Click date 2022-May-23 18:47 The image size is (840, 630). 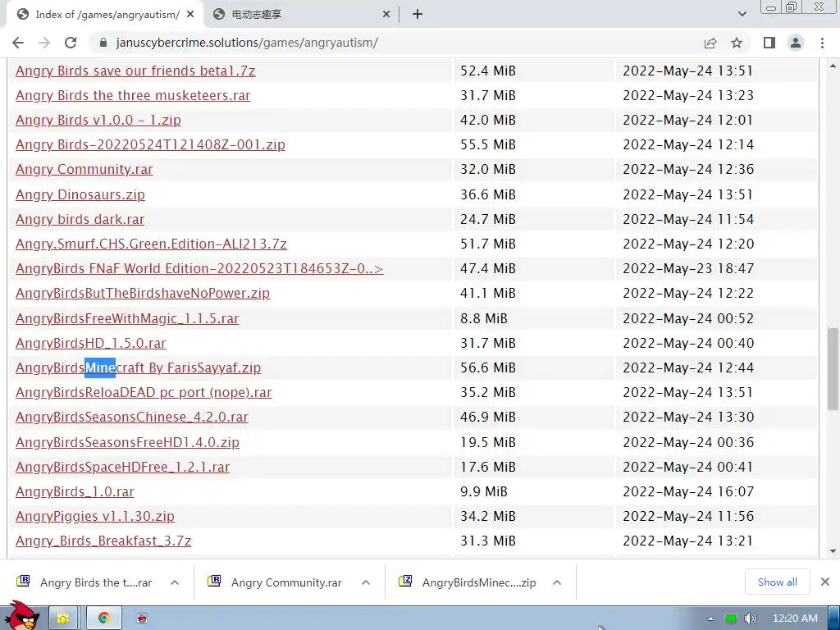click(x=688, y=268)
